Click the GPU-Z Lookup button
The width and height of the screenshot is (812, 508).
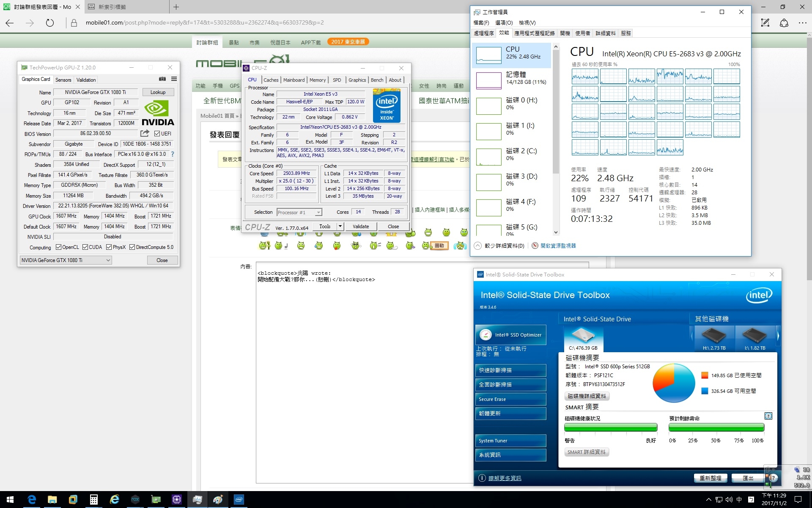click(158, 92)
